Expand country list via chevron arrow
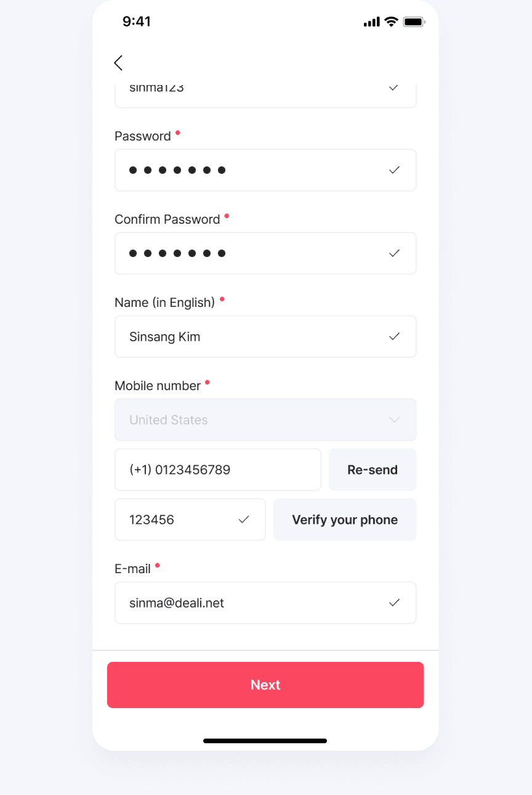532x795 pixels. coord(394,420)
